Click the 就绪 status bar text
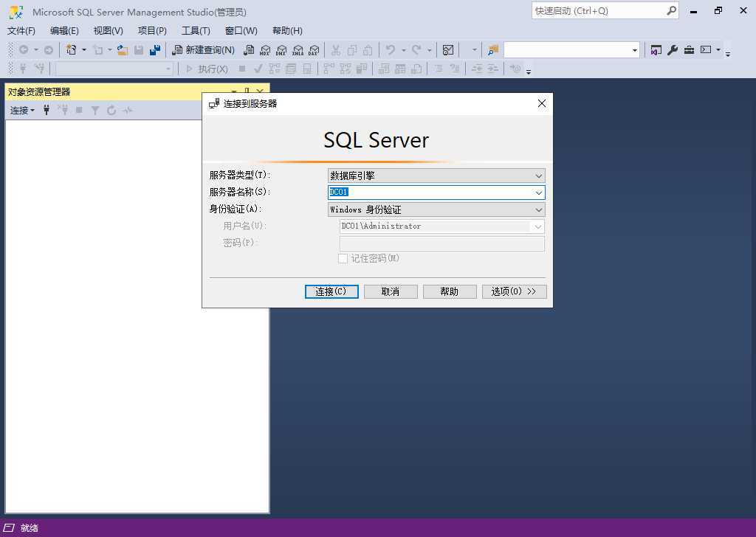This screenshot has width=756, height=537. (30, 528)
